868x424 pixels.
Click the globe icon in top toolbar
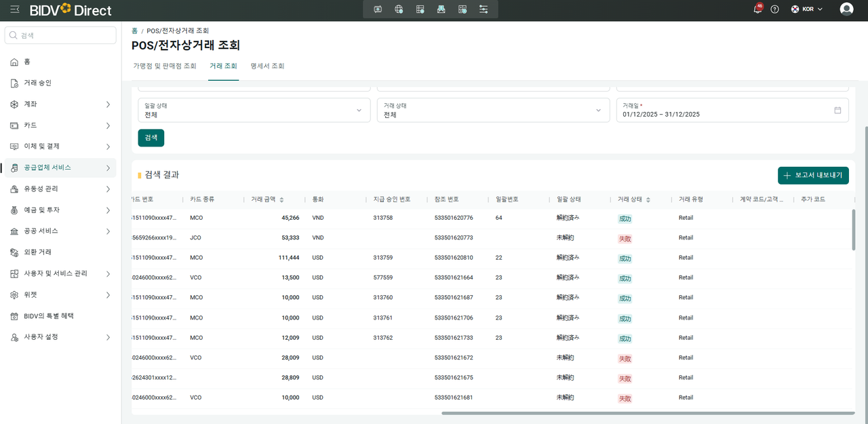click(399, 9)
